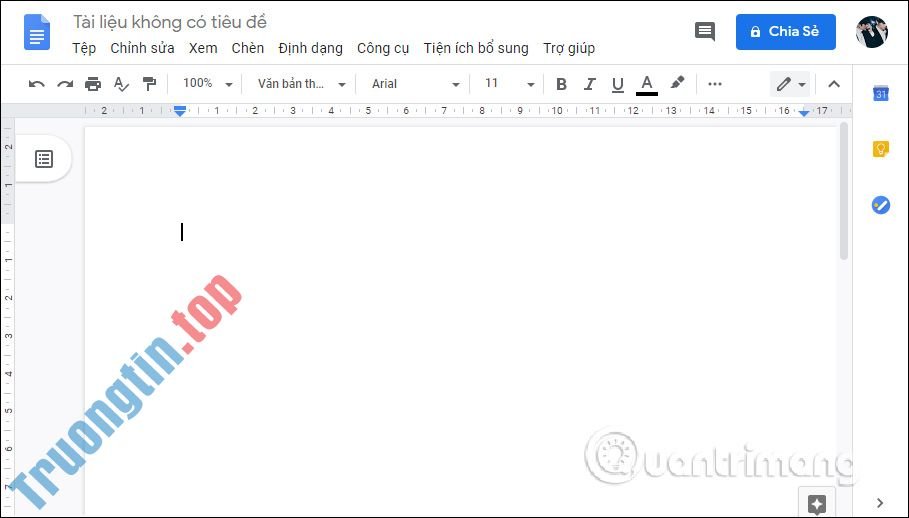Open the Tệp menu
The image size is (909, 518).
[84, 48]
